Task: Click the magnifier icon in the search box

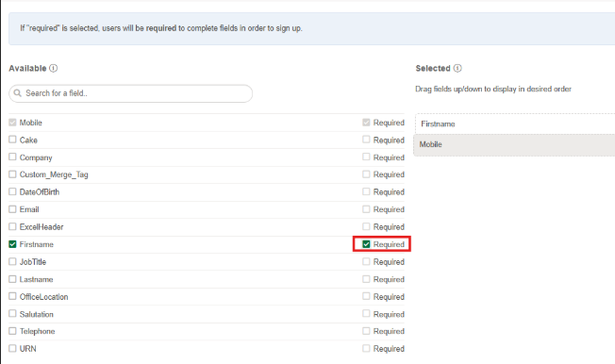Action: tap(17, 93)
